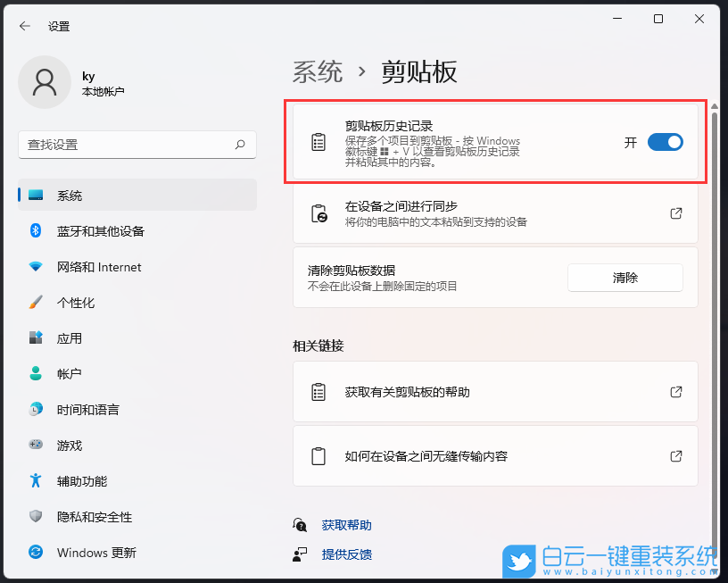Click the search magnifier in 查找设置
Viewport: 728px width, 583px height.
[x=240, y=145]
